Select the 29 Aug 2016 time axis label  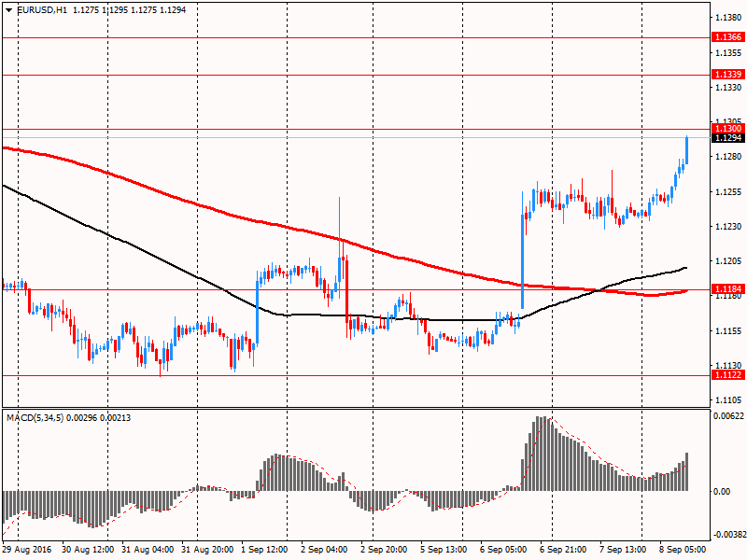tap(26, 550)
